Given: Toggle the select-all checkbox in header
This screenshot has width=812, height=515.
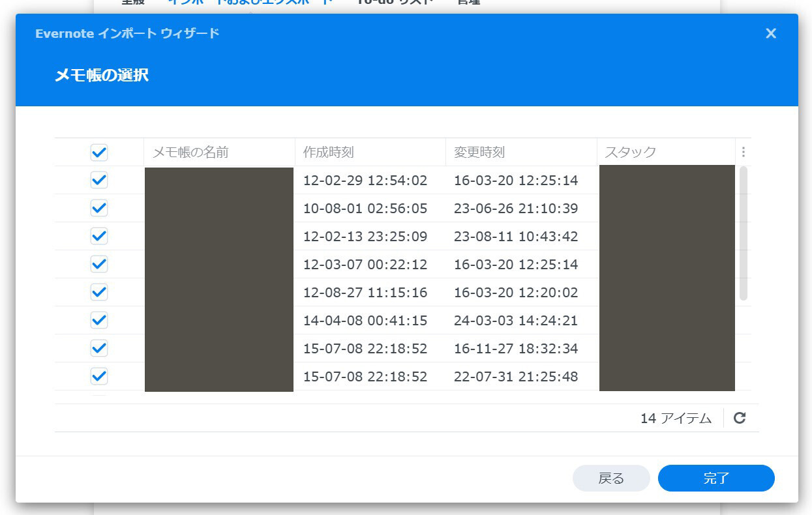Looking at the screenshot, I should (x=99, y=153).
